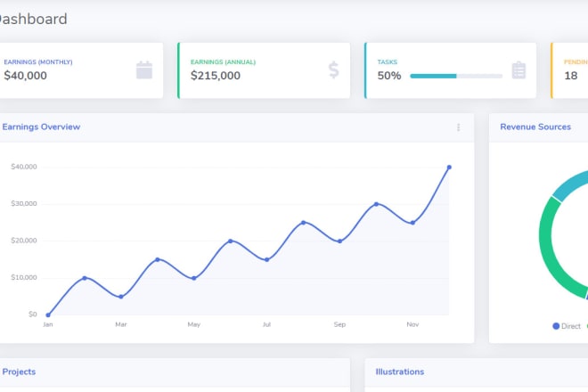Click the Nov label on the chart axis
The width and height of the screenshot is (588, 392).
pos(412,324)
